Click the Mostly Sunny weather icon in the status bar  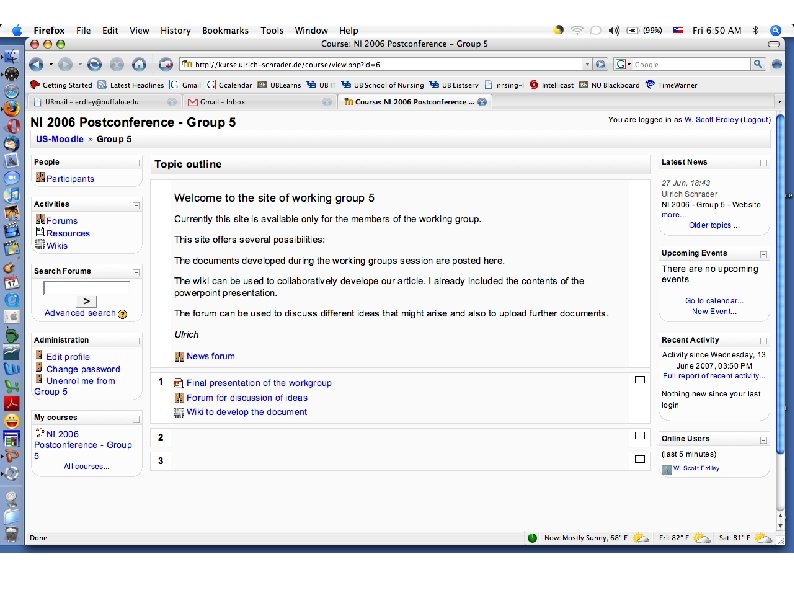(641, 538)
